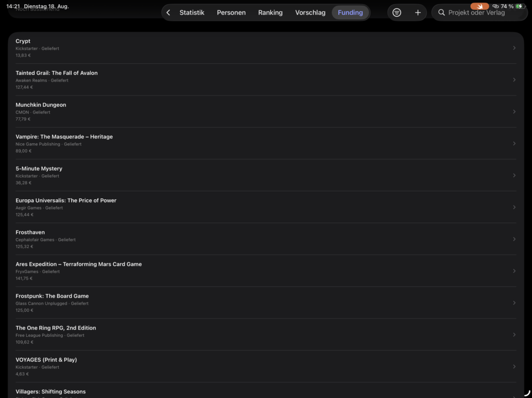The width and height of the screenshot is (532, 398).
Task: Open the Ranking tab
Action: [270, 12]
